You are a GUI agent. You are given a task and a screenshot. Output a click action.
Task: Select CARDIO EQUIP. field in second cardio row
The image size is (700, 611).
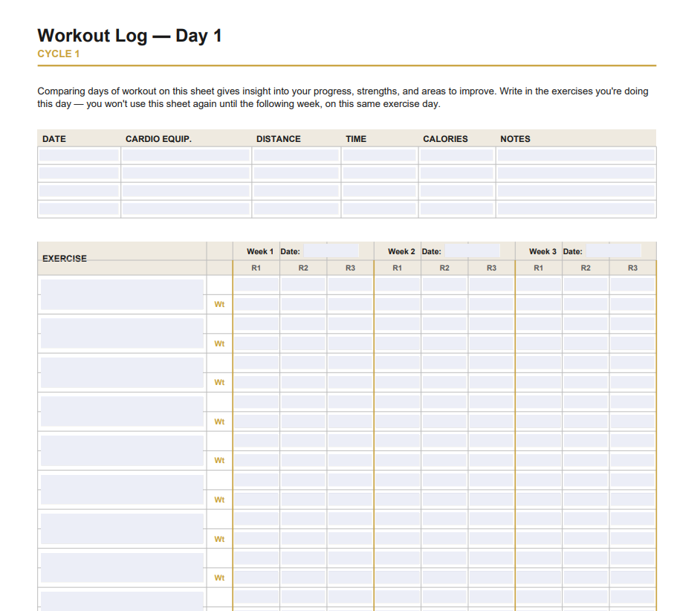[187, 173]
